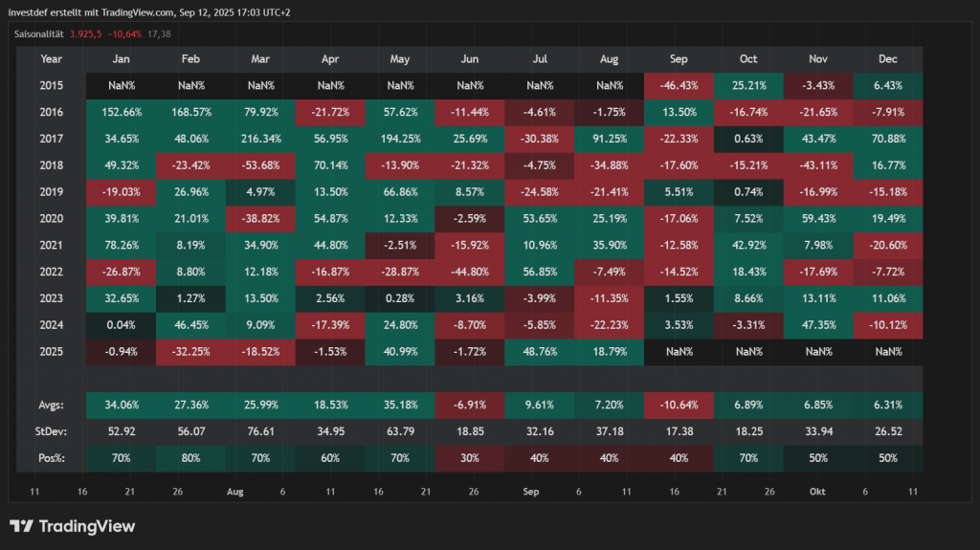This screenshot has height=550, width=980.
Task: Select the 2020 year row label
Action: point(52,217)
